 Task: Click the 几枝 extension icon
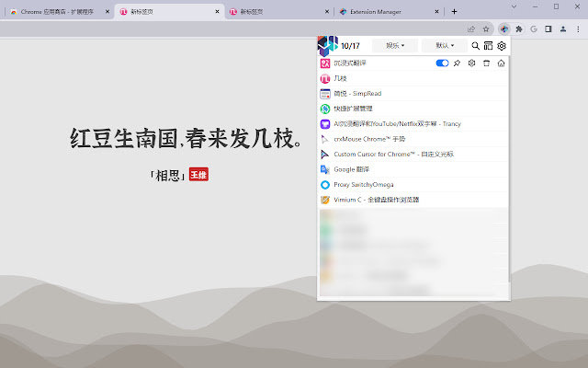click(325, 78)
